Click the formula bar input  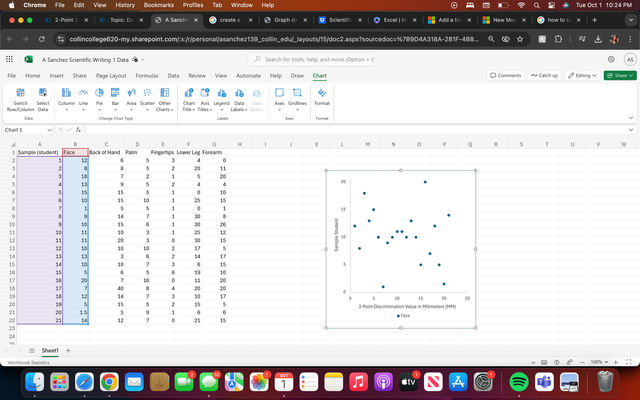click(356, 130)
